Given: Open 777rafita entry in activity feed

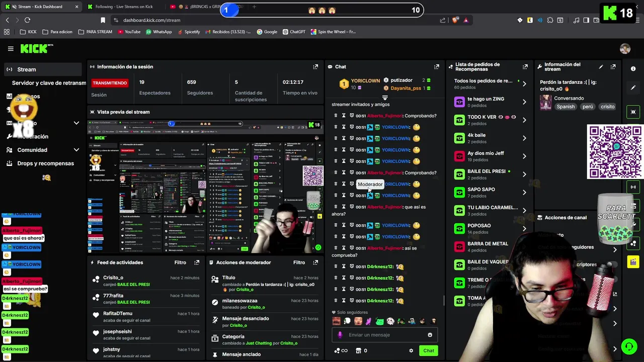Looking at the screenshot, I should tap(146, 299).
